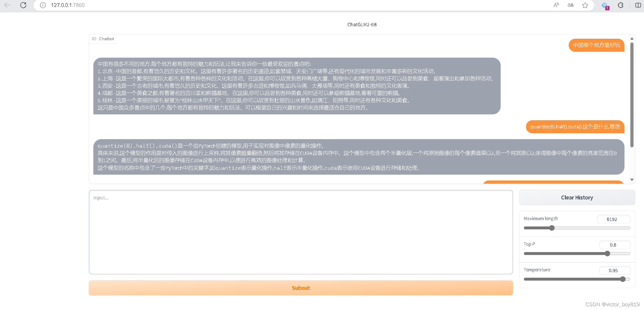Click the ChatGLM2-6B page title
This screenshot has width=644, height=310.
(x=362, y=24)
